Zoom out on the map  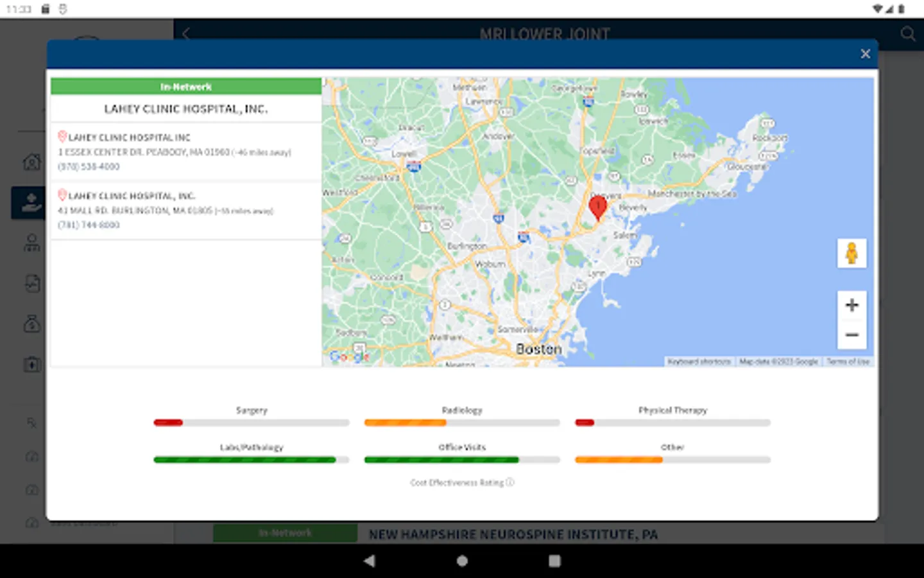point(851,335)
